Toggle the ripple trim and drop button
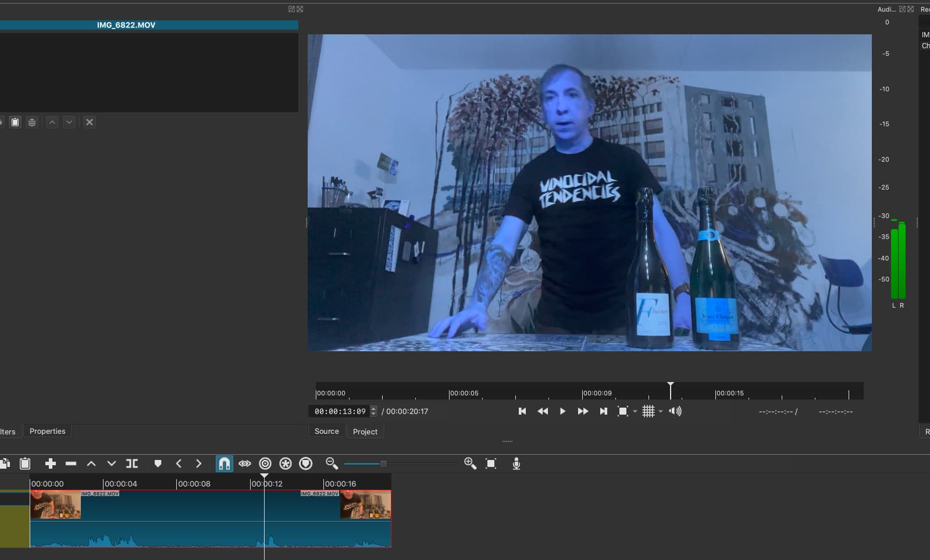Image resolution: width=930 pixels, height=560 pixels. point(265,463)
